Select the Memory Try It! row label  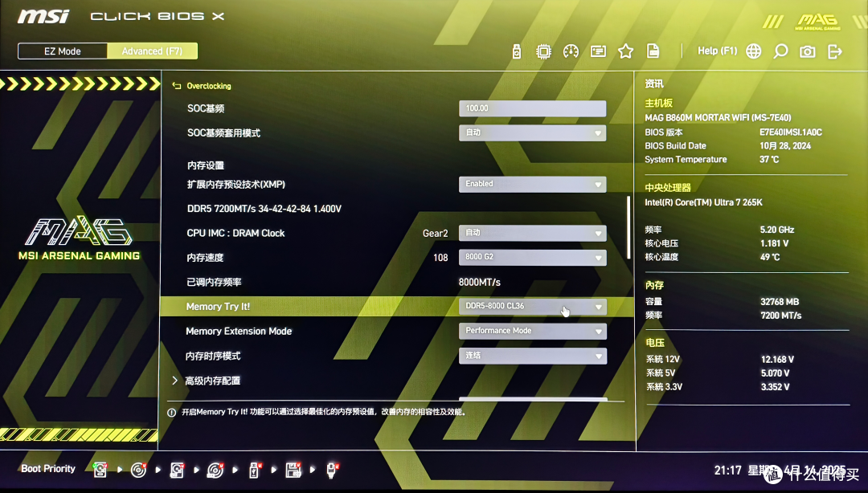coord(218,307)
